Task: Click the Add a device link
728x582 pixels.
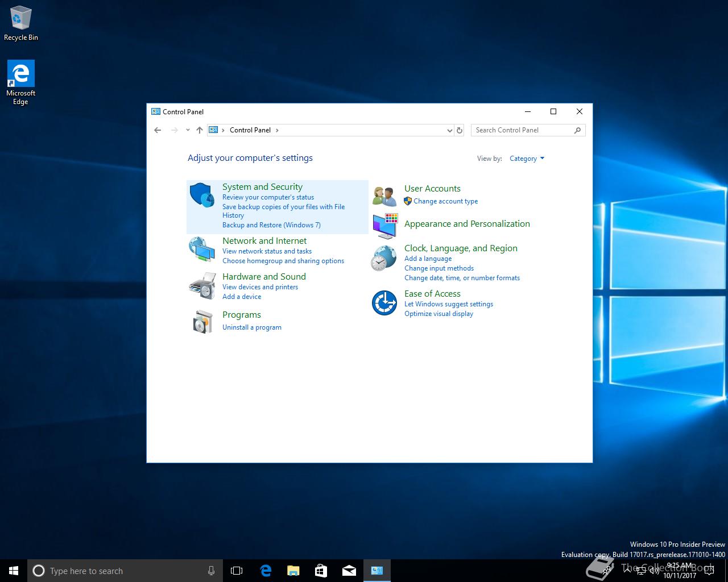Action: (x=242, y=297)
